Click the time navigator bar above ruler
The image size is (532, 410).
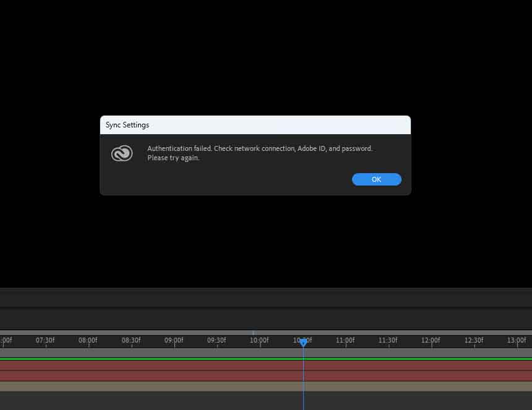tap(266, 333)
